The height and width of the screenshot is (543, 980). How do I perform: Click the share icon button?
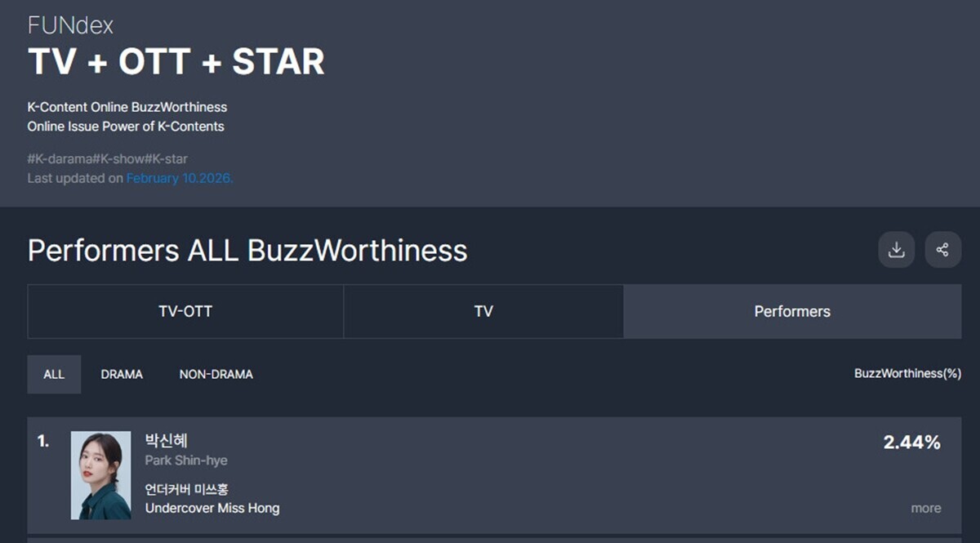[x=942, y=250]
